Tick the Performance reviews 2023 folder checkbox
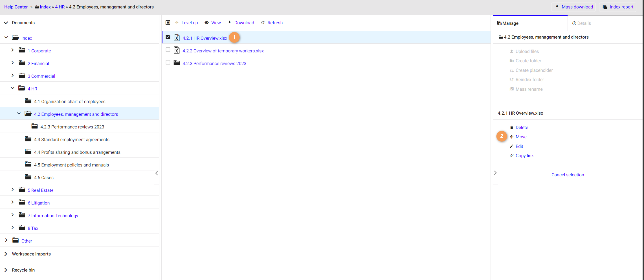The width and height of the screenshot is (644, 280). [168, 63]
